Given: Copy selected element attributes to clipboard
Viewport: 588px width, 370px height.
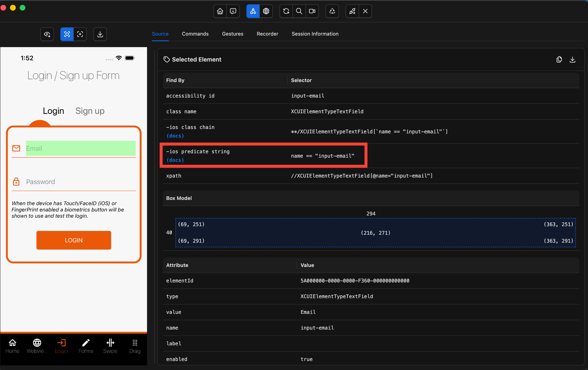Looking at the screenshot, I should tap(559, 60).
